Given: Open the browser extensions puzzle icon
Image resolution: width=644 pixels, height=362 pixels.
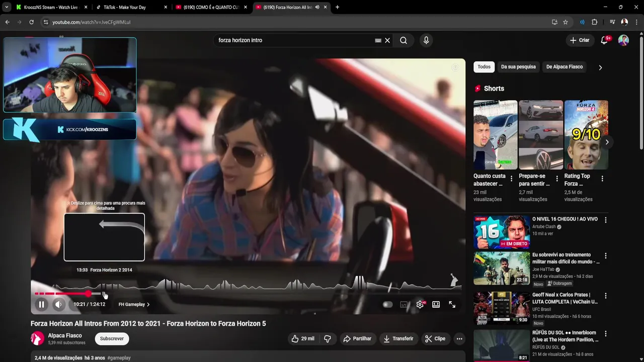Looking at the screenshot, I should [595, 22].
